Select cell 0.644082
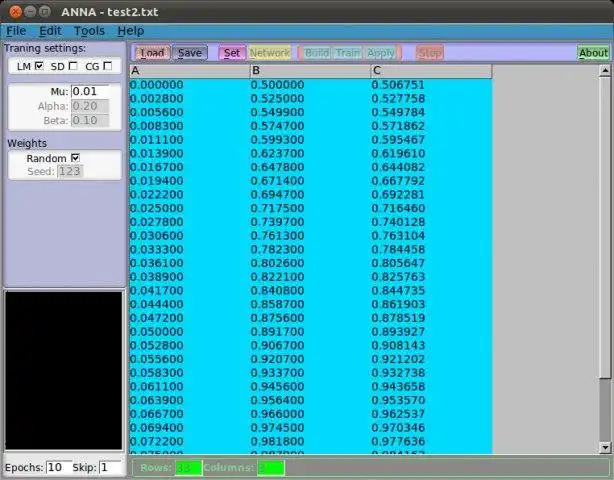614x480 pixels. pyautogui.click(x=398, y=167)
